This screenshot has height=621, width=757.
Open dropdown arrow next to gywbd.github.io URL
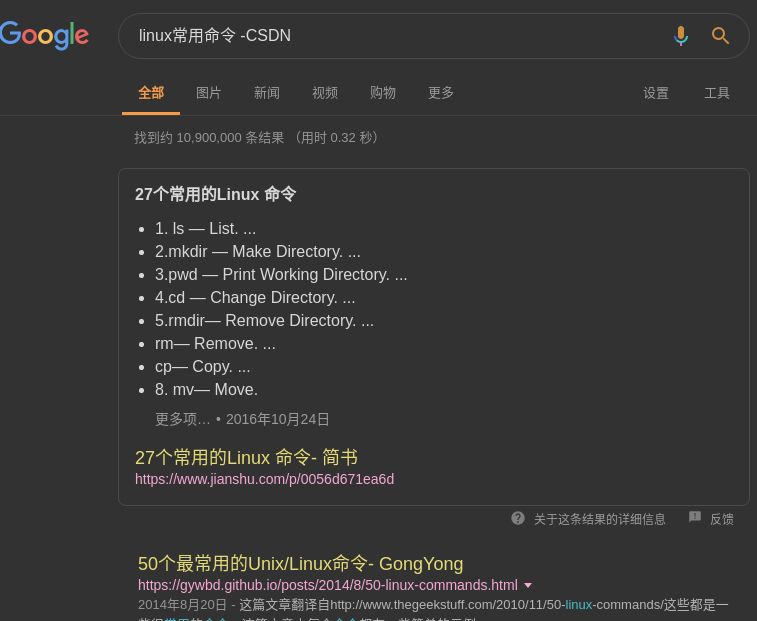[528, 585]
